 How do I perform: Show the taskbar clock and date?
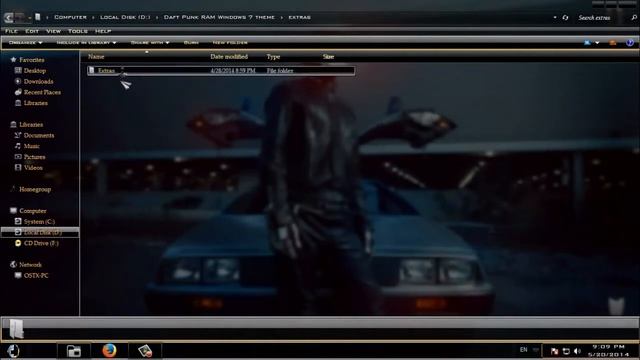point(608,351)
